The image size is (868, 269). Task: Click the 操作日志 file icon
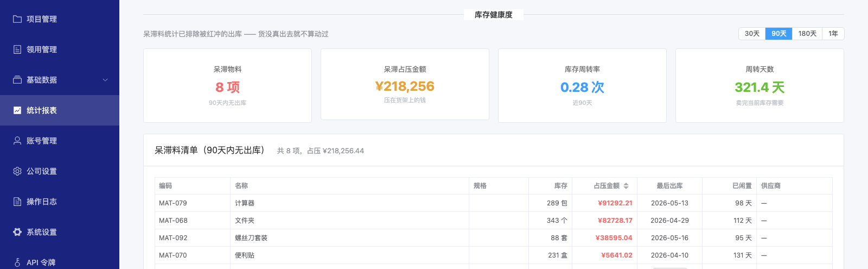click(17, 202)
